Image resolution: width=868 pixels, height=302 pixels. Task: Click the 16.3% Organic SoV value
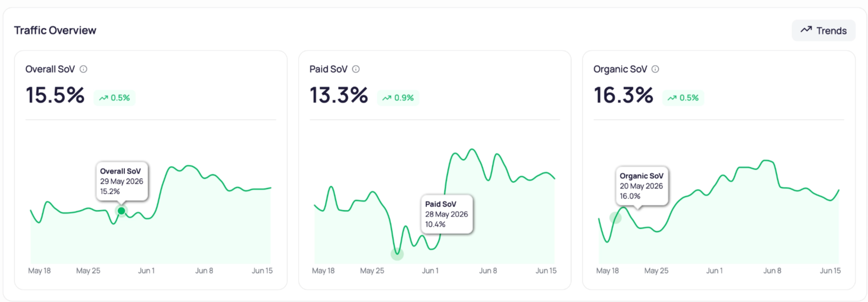(x=623, y=95)
